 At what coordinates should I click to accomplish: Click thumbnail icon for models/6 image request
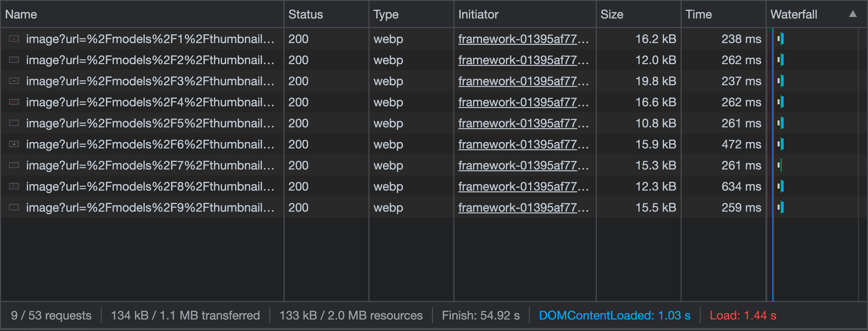coord(14,145)
